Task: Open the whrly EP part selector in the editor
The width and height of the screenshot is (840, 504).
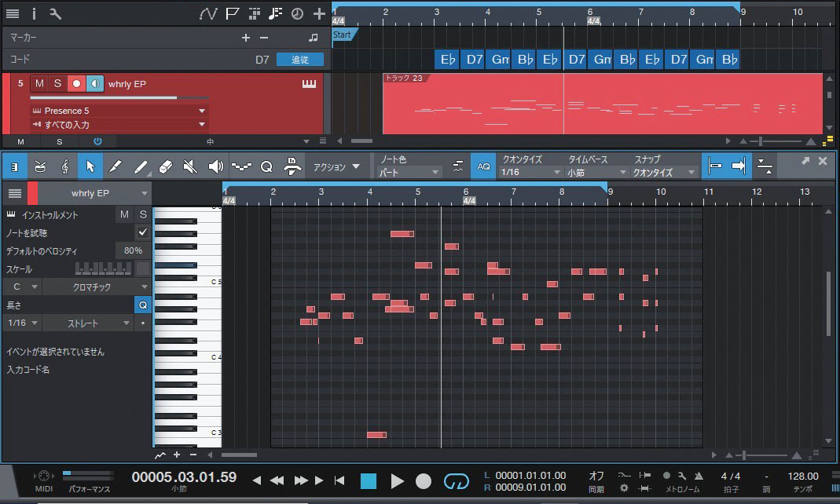Action: point(95,193)
